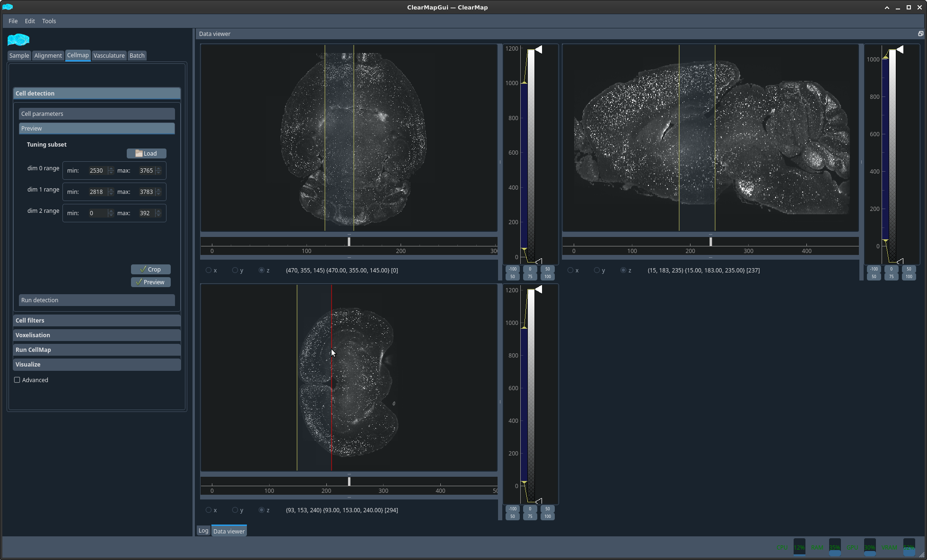The width and height of the screenshot is (927, 560).
Task: Toggle the Advanced checkbox
Action: pos(17,379)
